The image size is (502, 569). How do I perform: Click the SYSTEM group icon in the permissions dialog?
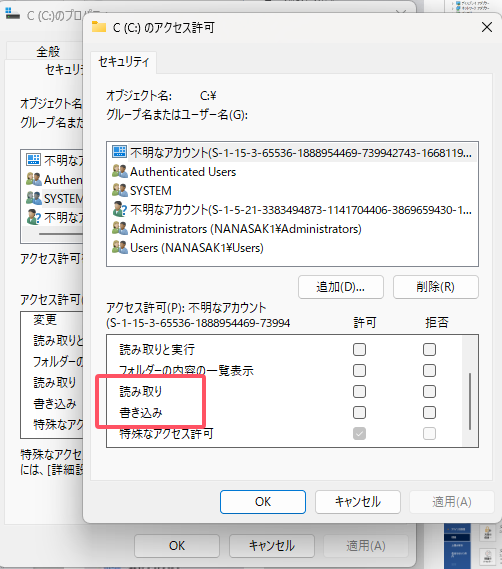click(x=119, y=190)
